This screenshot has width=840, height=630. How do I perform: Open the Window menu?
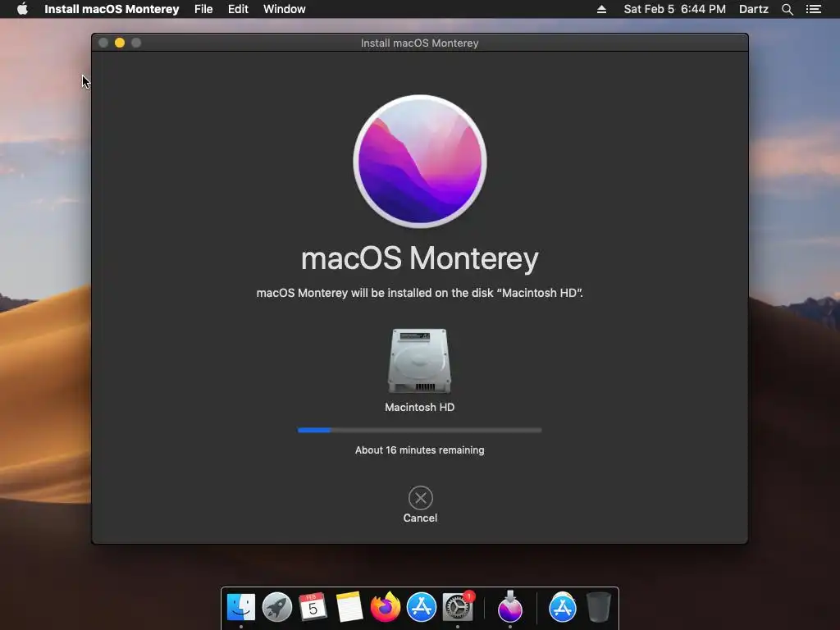click(285, 9)
